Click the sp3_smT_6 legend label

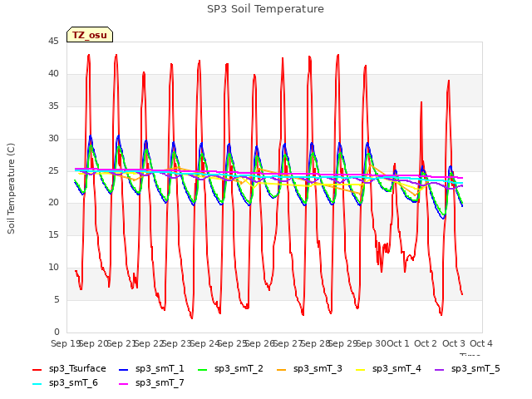pos(73,382)
